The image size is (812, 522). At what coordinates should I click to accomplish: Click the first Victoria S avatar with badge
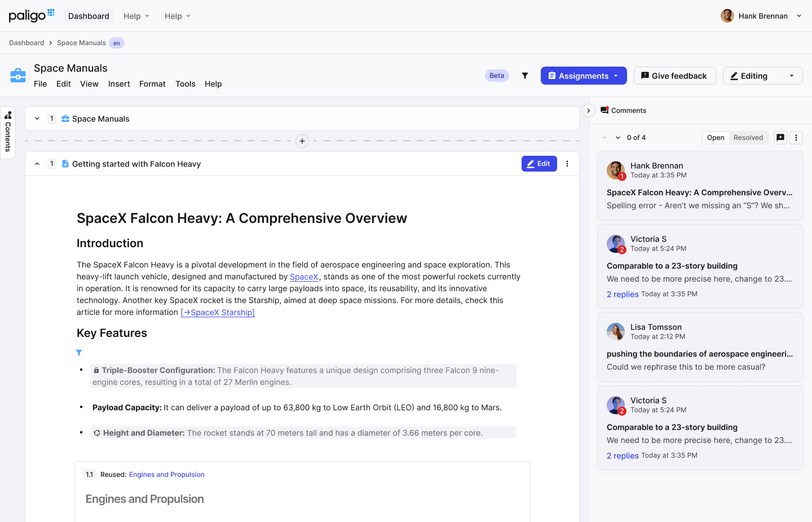(616, 244)
